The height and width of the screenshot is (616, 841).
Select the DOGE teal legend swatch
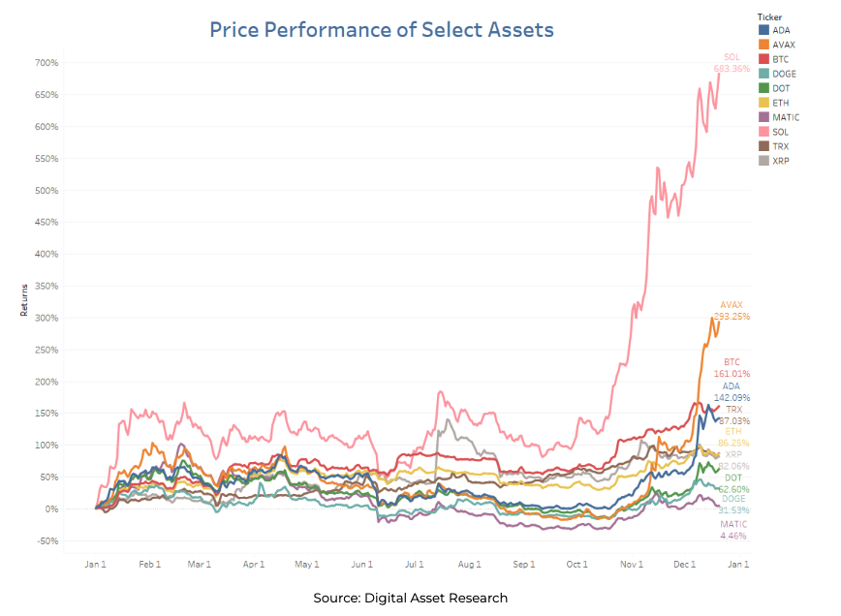(x=764, y=74)
